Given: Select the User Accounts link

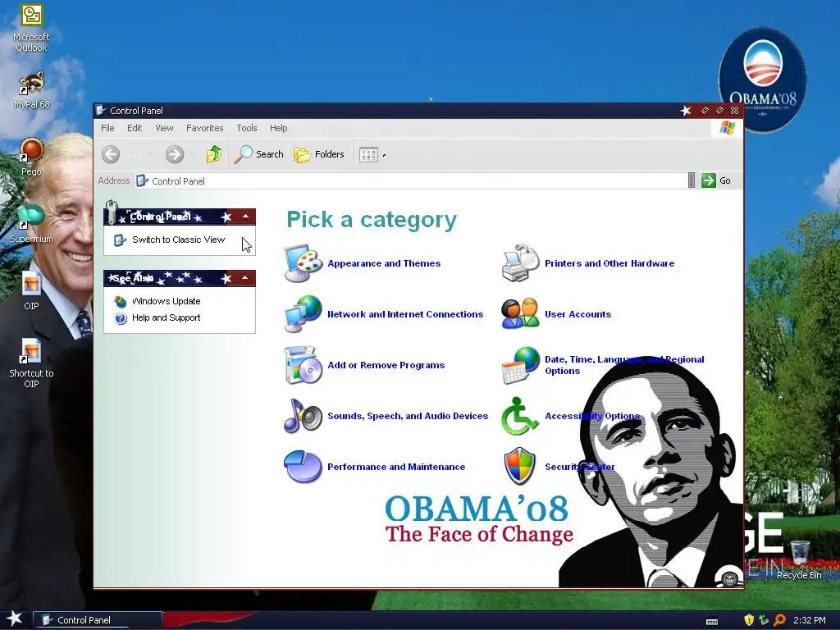Looking at the screenshot, I should (577, 314).
